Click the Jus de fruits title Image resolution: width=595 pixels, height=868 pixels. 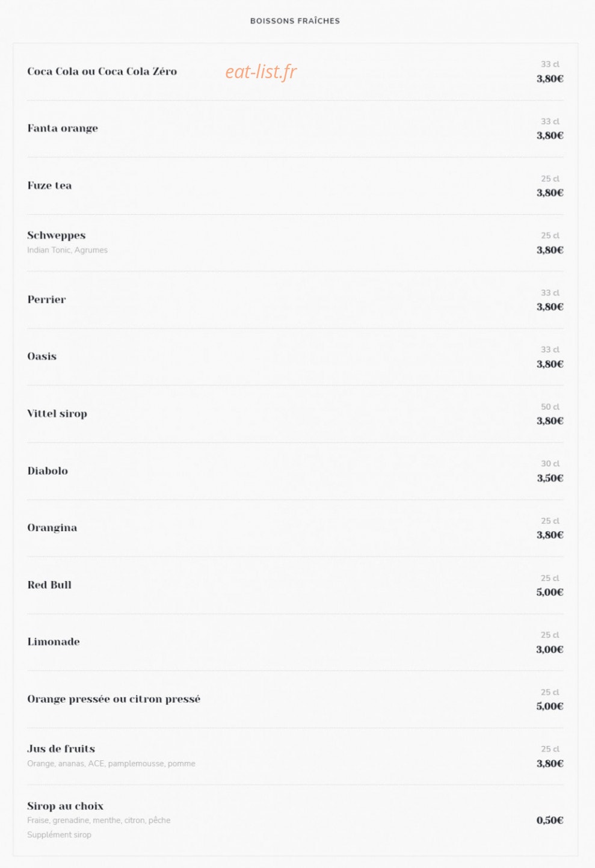[61, 749]
